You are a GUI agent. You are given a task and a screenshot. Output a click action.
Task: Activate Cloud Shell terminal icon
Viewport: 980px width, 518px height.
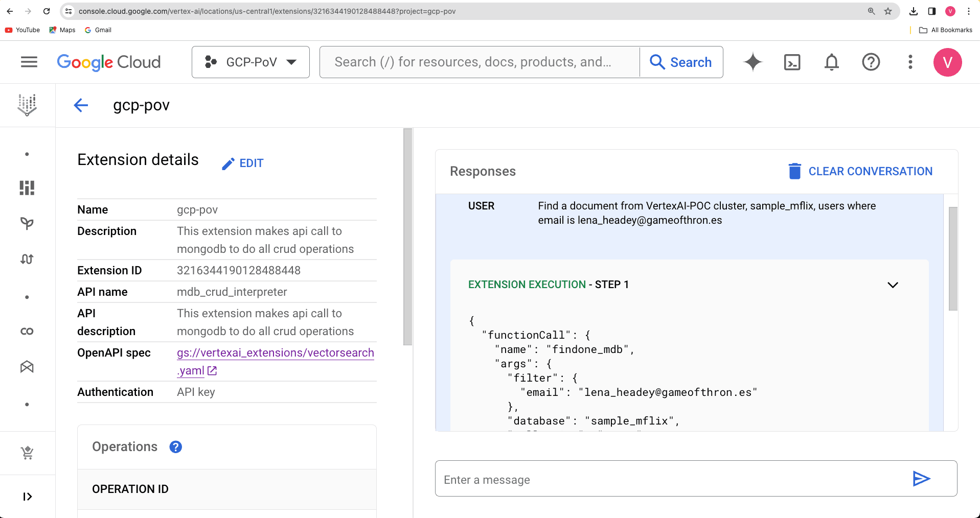coord(792,62)
